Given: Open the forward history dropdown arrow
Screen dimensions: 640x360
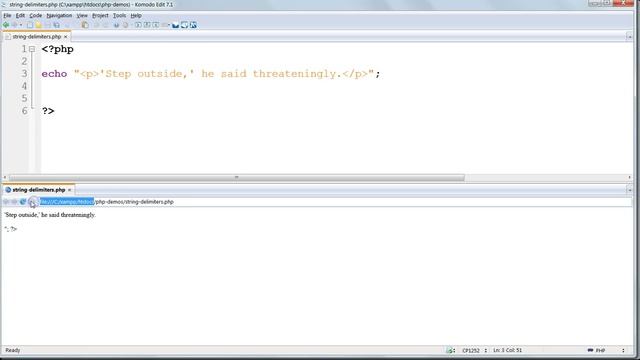Looking at the screenshot, I should pos(21,25).
